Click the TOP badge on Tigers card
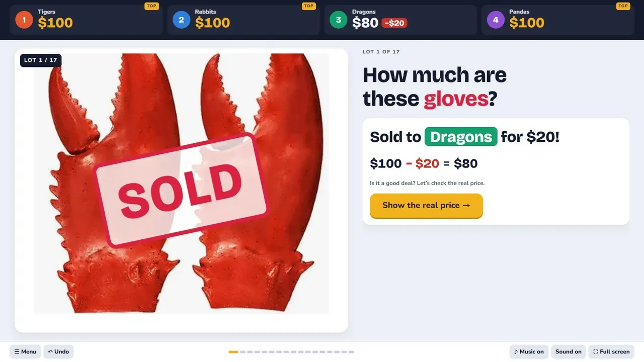Image resolution: width=644 pixels, height=362 pixels. pyautogui.click(x=151, y=6)
